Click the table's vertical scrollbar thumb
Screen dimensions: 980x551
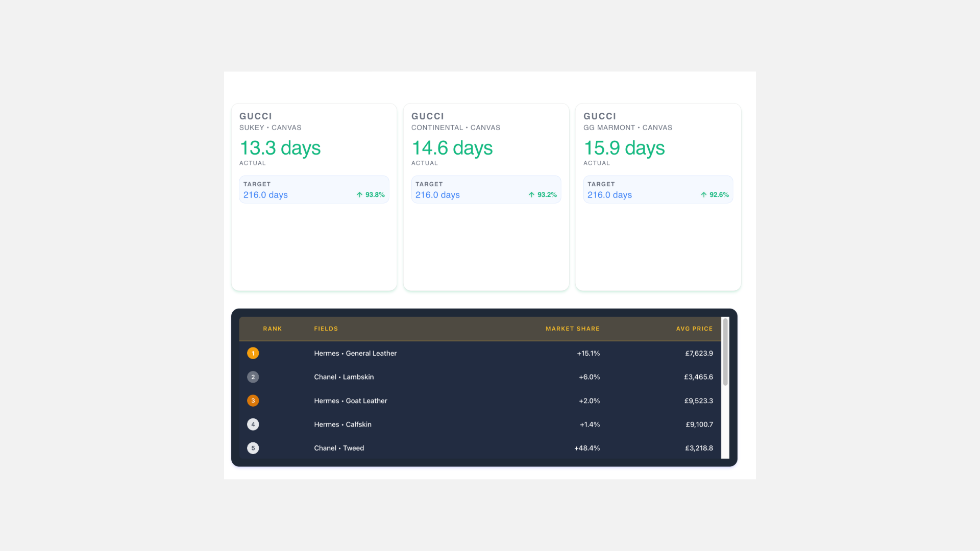[725, 352]
